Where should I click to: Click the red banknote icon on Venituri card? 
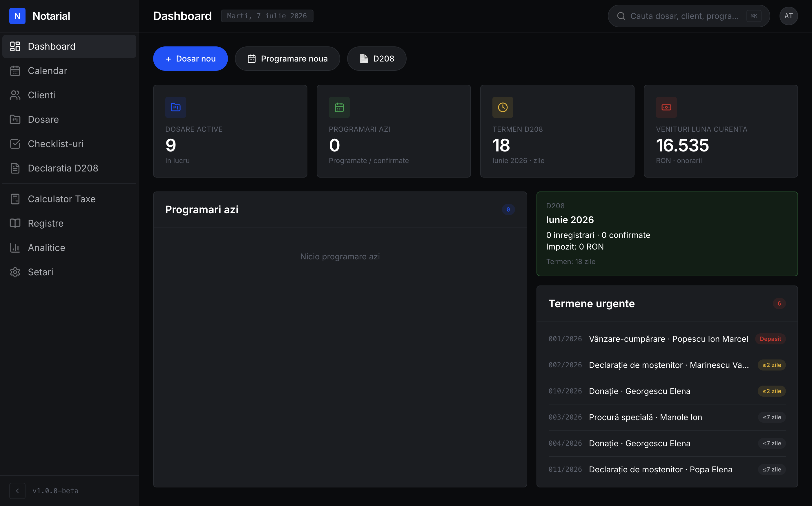(666, 107)
